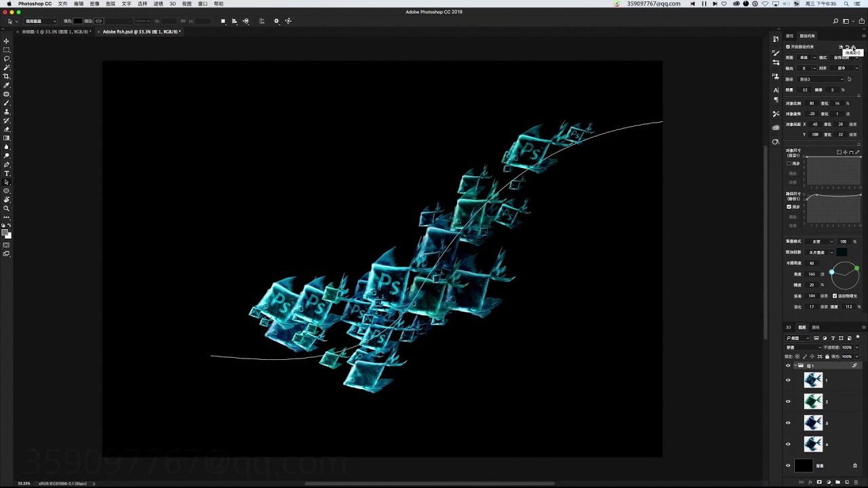Click the 数量 field showing 52
868x488 pixels.
click(805, 90)
